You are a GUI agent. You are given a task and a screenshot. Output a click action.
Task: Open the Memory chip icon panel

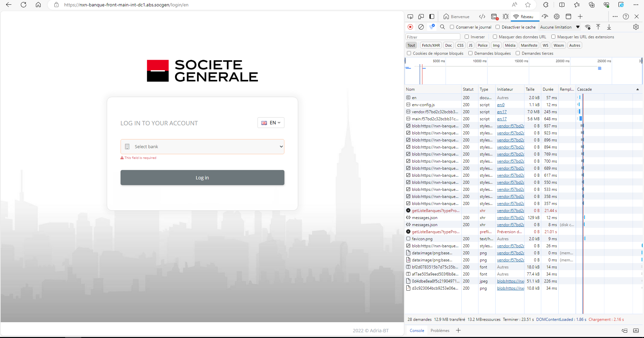pos(557,16)
